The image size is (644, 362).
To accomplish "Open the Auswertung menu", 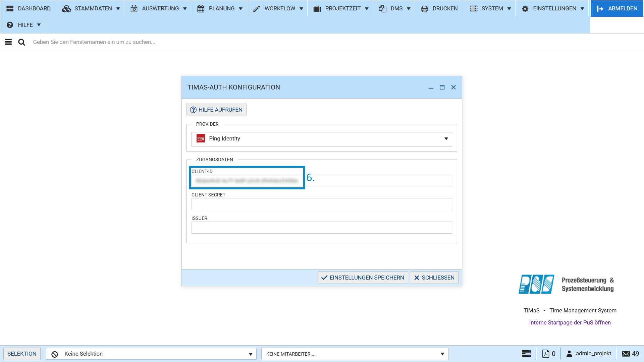I will pos(158,8).
